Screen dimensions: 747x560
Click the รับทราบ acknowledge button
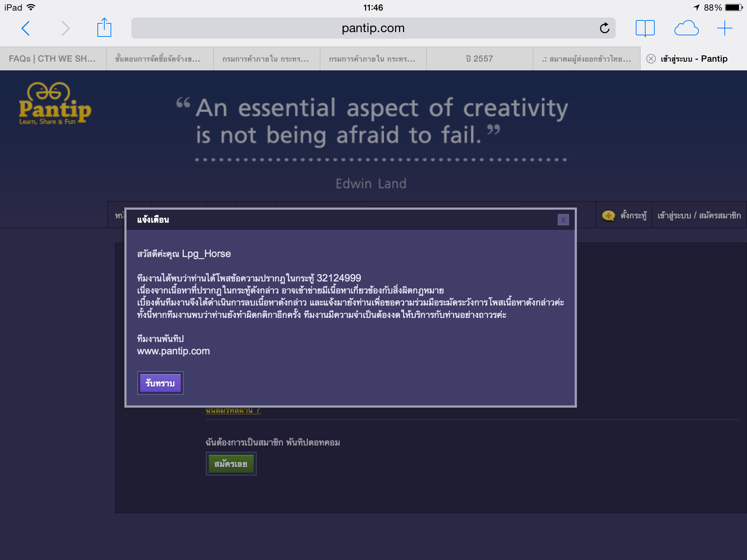pos(160,383)
